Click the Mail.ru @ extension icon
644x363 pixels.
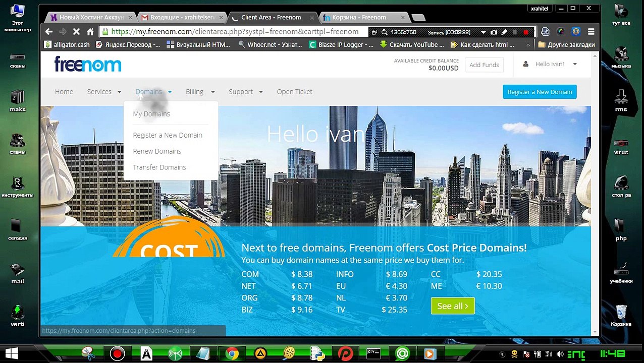point(576,32)
